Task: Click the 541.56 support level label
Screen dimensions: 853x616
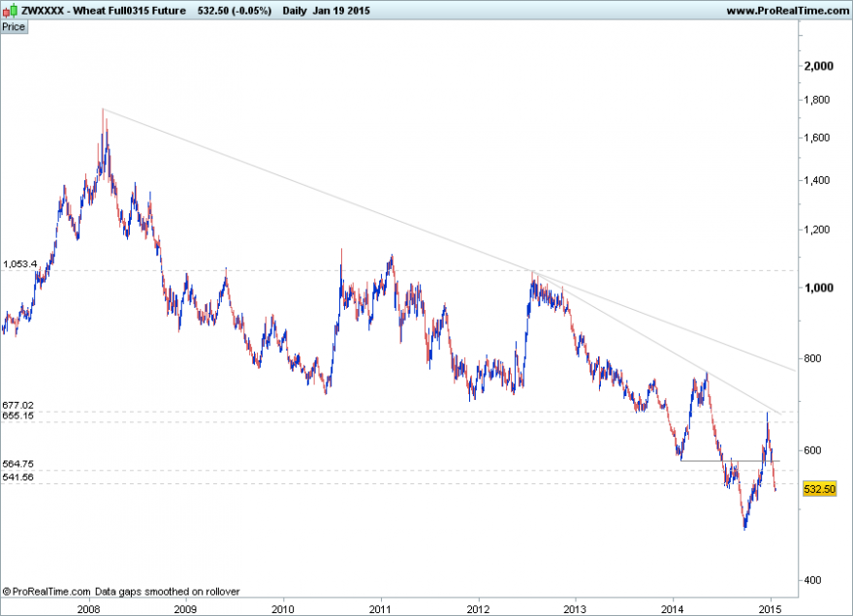Action: tap(18, 477)
